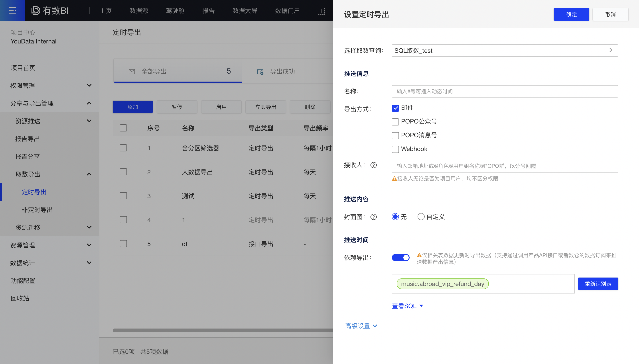Click the arrow in SQL取数_test selector
Viewport: 639px width, 364px height.
click(611, 50)
